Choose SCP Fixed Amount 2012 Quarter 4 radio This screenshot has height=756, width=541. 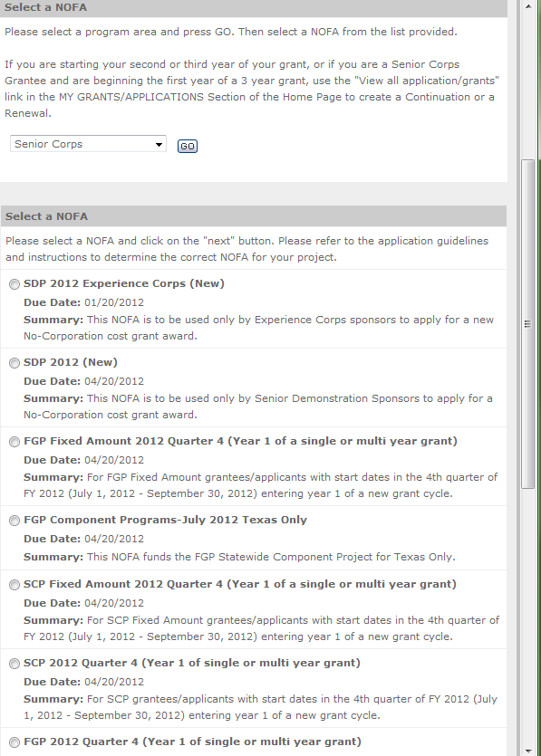click(x=14, y=585)
